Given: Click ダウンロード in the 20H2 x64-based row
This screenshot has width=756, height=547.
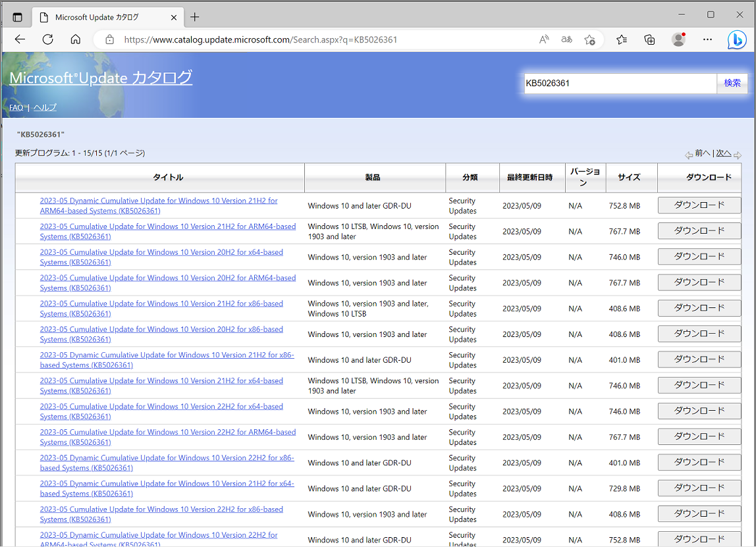Looking at the screenshot, I should click(699, 257).
